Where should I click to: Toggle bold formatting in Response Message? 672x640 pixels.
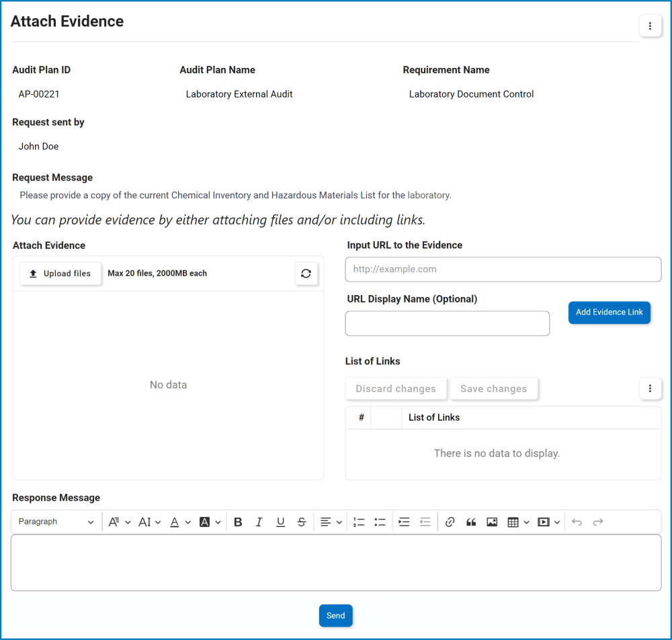pos(238,522)
